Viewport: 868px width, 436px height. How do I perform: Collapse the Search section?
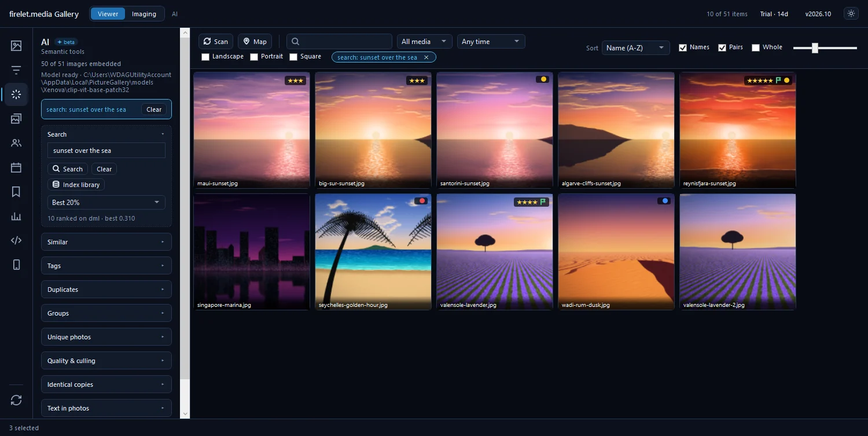coord(106,134)
